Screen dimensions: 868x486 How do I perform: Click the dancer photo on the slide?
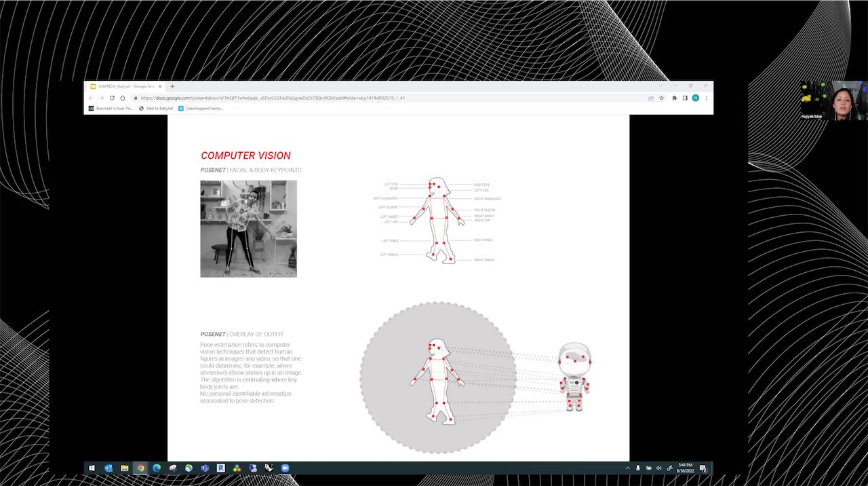point(248,229)
